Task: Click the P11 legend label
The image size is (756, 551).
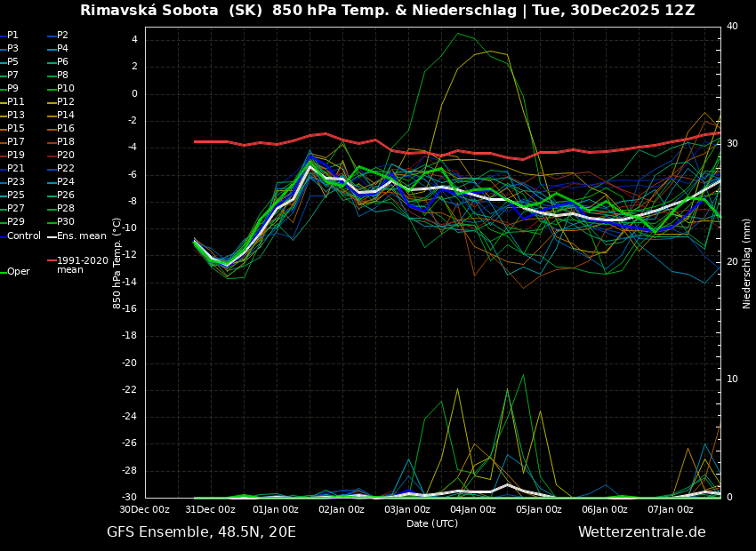Action: 16,102
